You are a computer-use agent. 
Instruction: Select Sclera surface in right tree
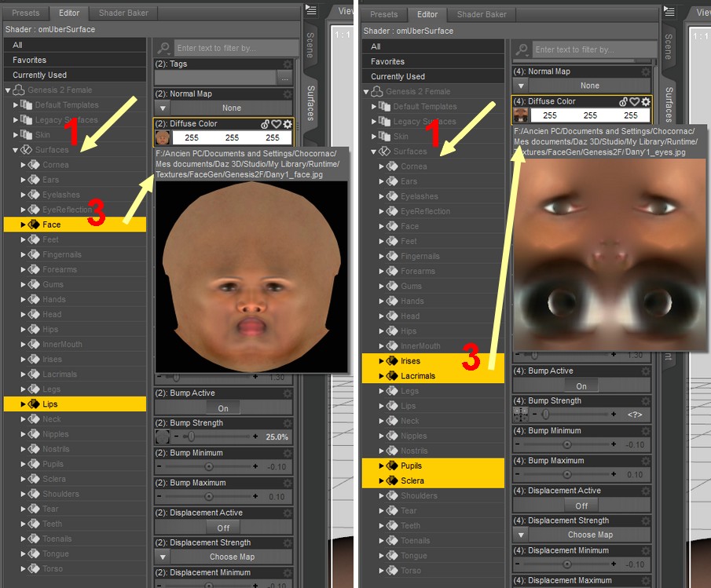[433, 480]
